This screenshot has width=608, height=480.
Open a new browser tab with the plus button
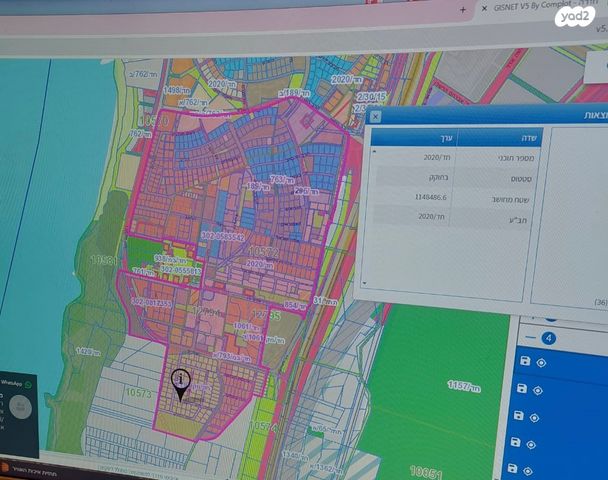(x=462, y=8)
